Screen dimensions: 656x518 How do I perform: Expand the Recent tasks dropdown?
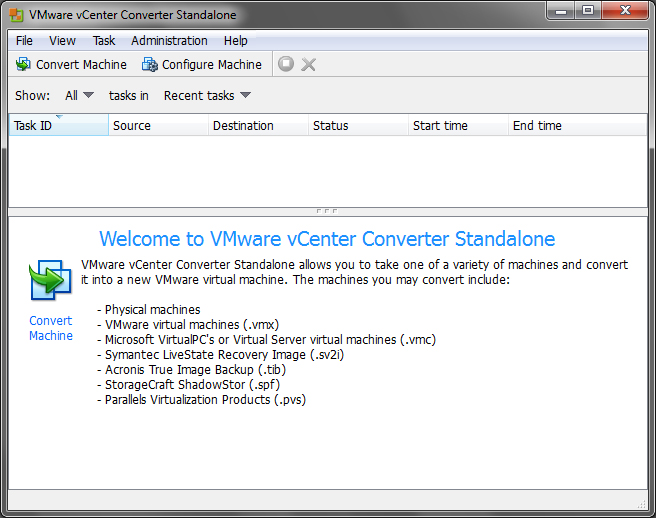[207, 95]
